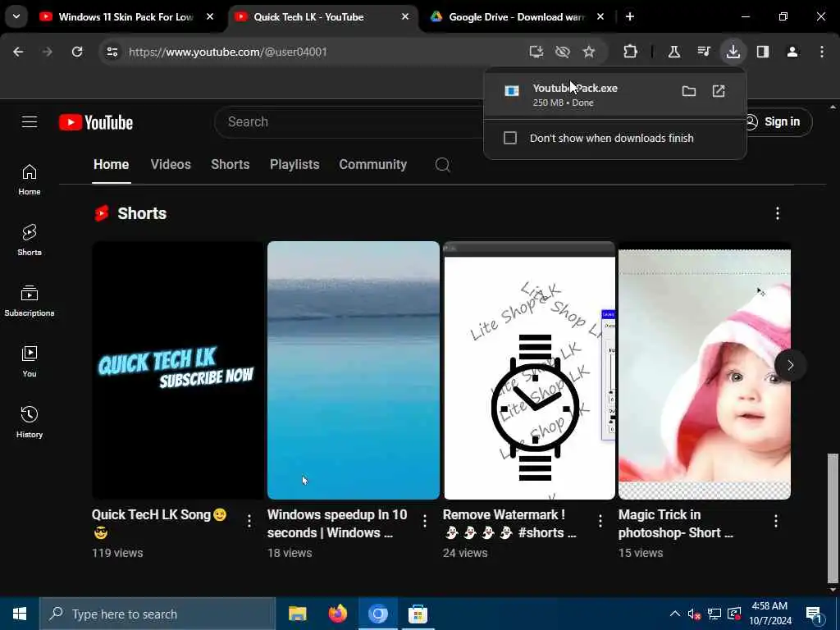The width and height of the screenshot is (840, 630).
Task: Open Remove Watermark short title
Action: 509,523
